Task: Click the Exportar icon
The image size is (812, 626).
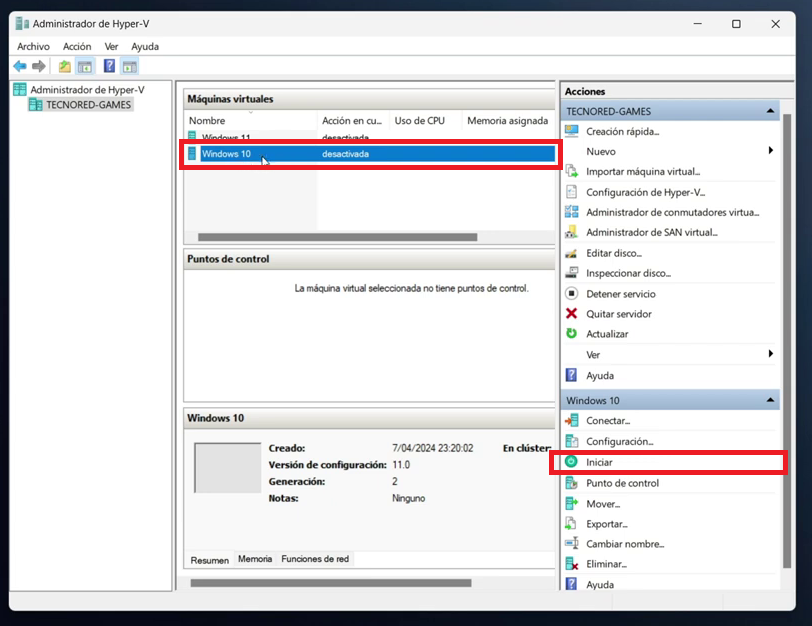Action: coord(572,523)
